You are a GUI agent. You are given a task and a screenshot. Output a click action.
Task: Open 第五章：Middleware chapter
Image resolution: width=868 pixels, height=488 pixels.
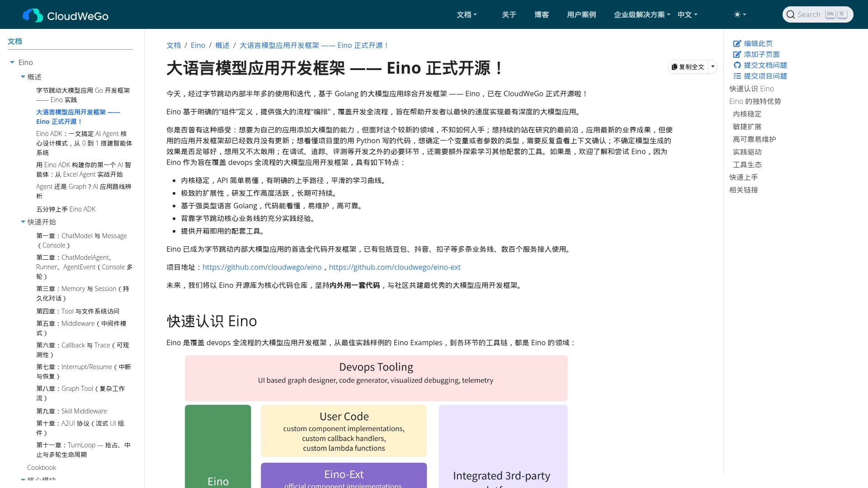tap(81, 328)
